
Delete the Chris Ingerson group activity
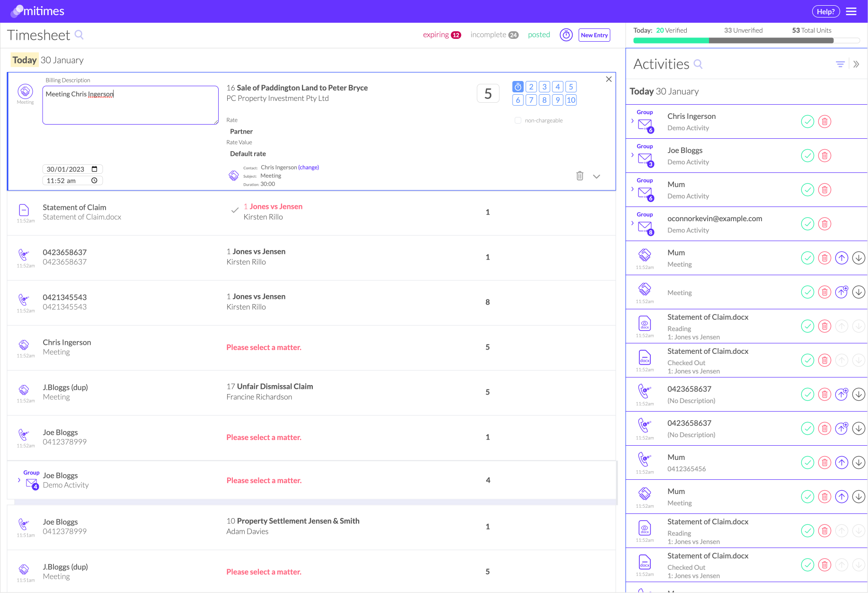pyautogui.click(x=824, y=122)
